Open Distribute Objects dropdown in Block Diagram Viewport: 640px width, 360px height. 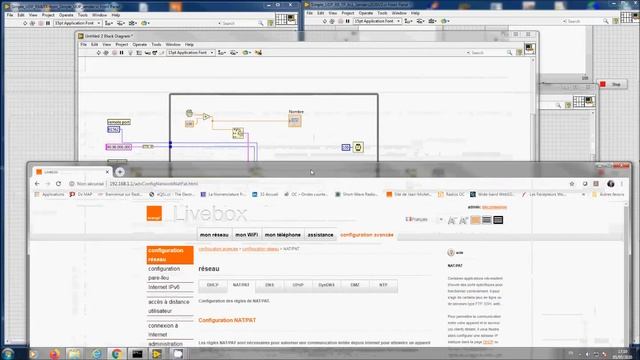tap(234, 53)
